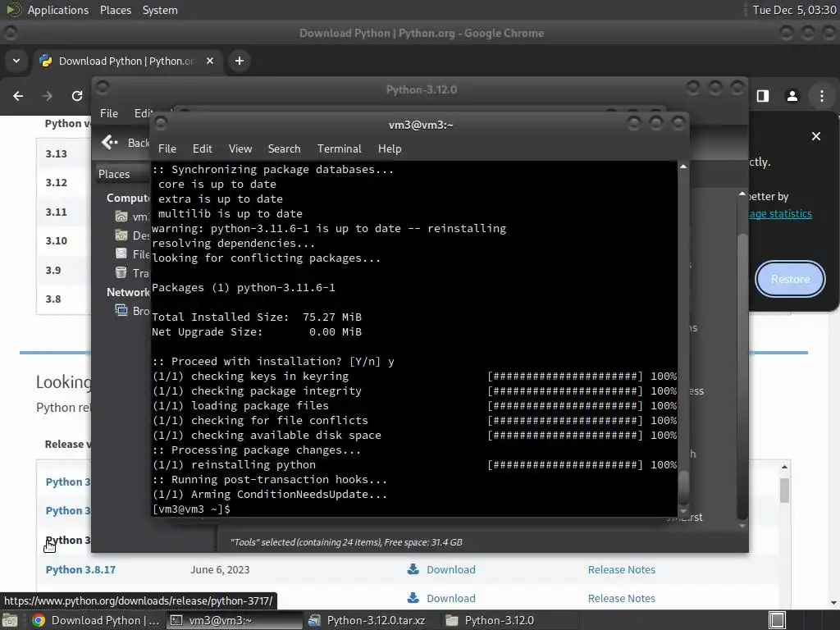Open the usage statistics link
This screenshot has width=840, height=630.
781,214
